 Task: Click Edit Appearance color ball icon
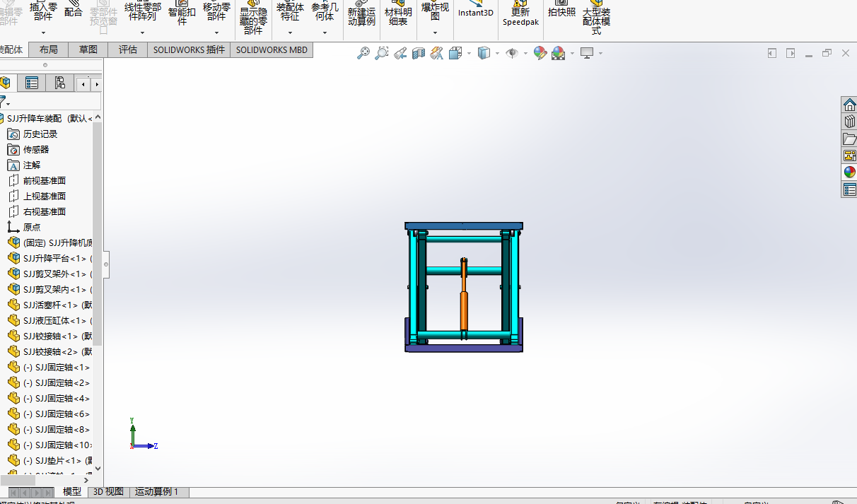tap(540, 53)
